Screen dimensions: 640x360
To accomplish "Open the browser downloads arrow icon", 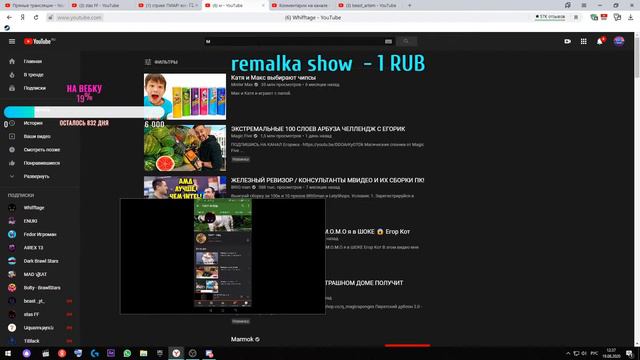I will coord(630,17).
